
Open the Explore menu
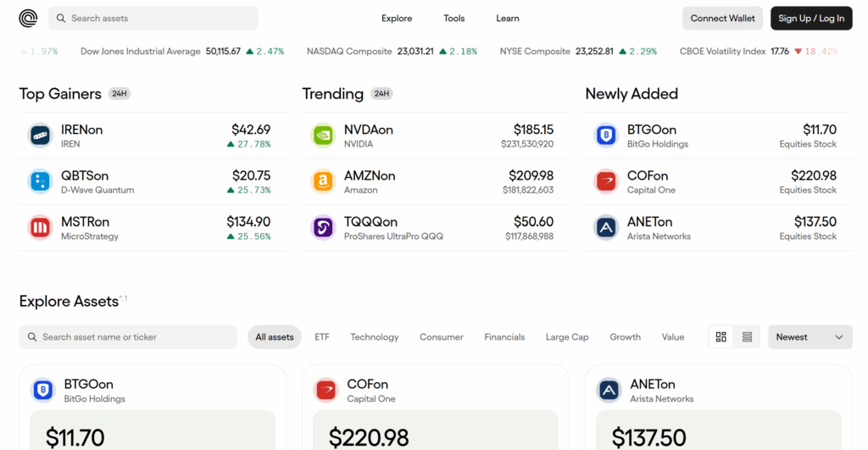pos(397,18)
